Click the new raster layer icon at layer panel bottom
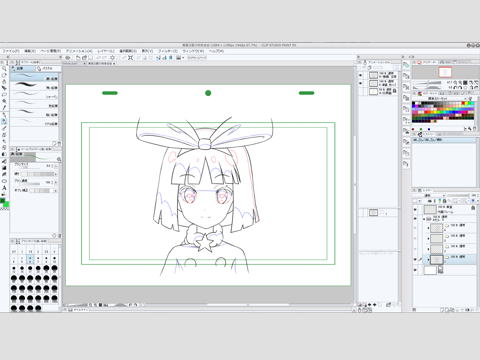The width and height of the screenshot is (480, 360). [442, 310]
